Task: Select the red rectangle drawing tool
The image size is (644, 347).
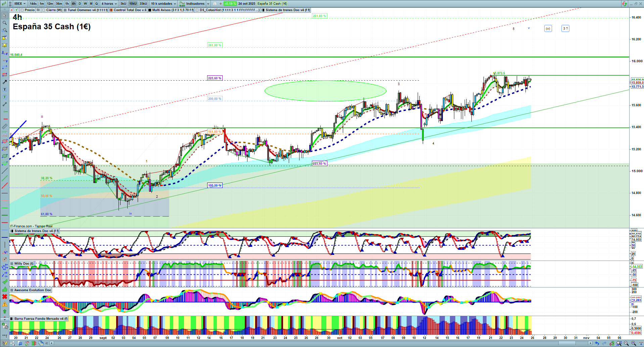Action: [x=5, y=75]
